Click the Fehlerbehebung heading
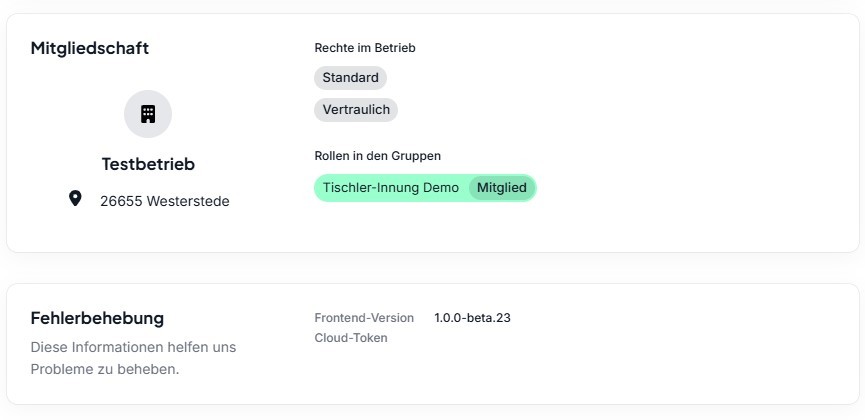 coord(97,318)
